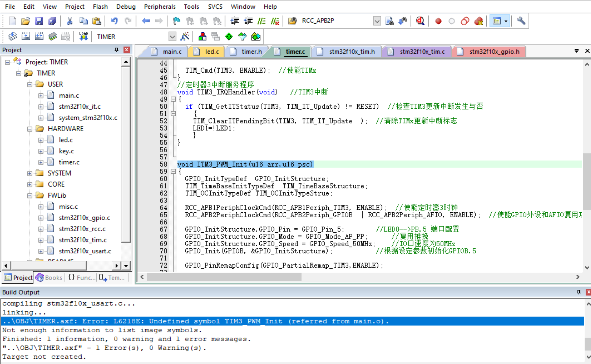This screenshot has width=591, height=364.
Task: Pin the Build Output panel
Action: coord(579,292)
